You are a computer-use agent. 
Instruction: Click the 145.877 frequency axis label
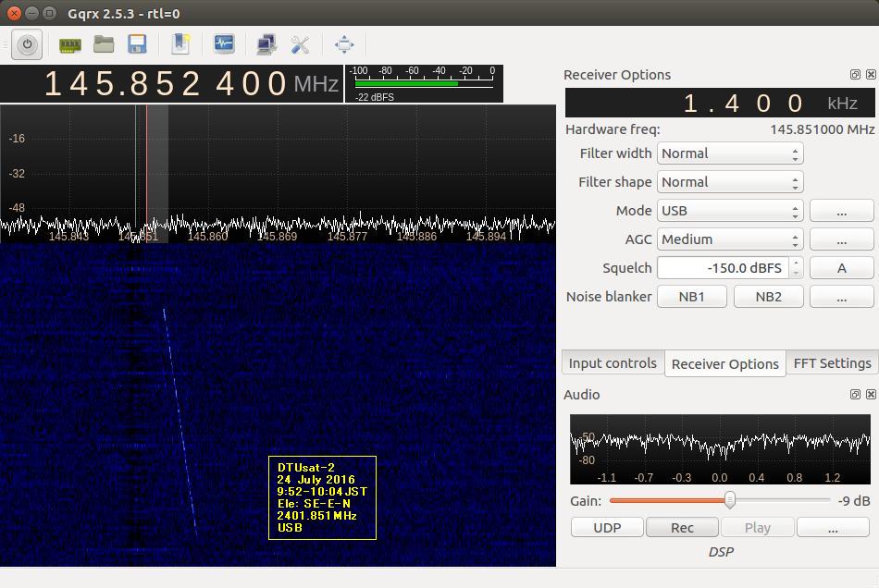pos(347,237)
